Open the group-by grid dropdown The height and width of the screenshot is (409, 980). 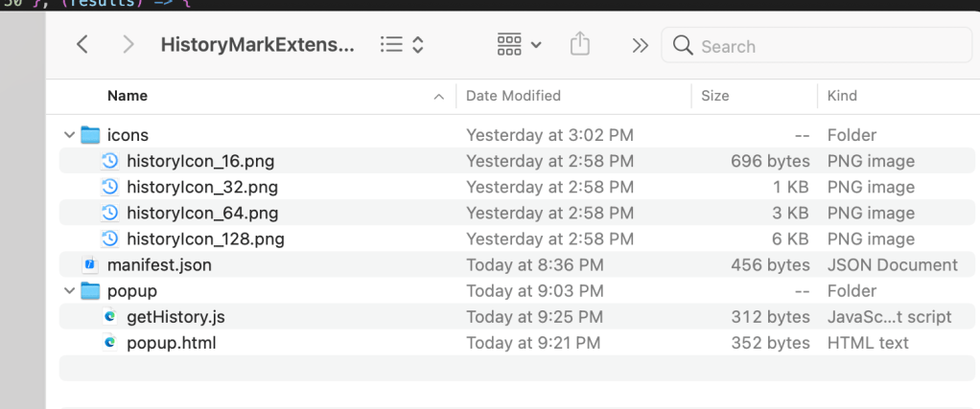tap(519, 45)
